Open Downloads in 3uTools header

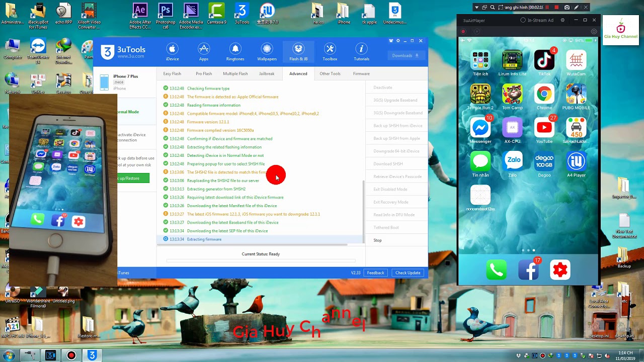[406, 55]
